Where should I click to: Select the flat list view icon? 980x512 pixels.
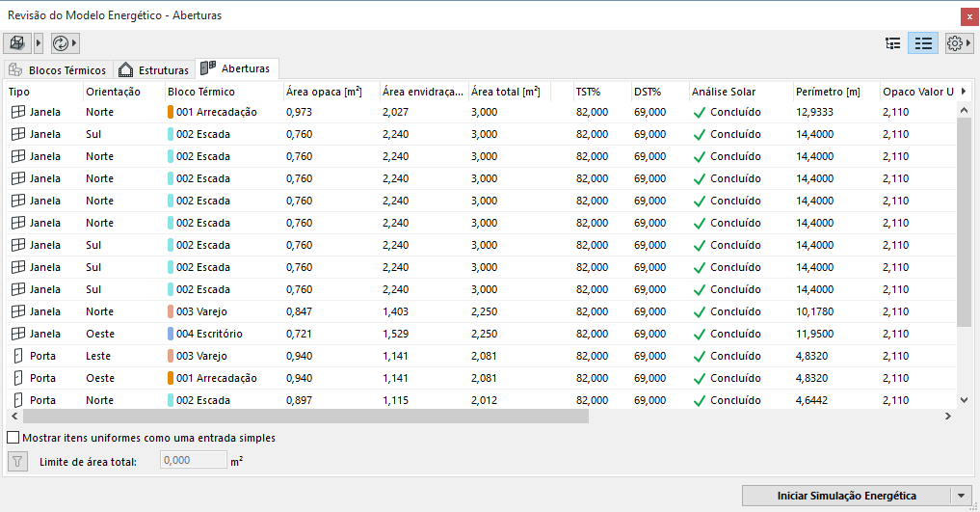tap(923, 43)
